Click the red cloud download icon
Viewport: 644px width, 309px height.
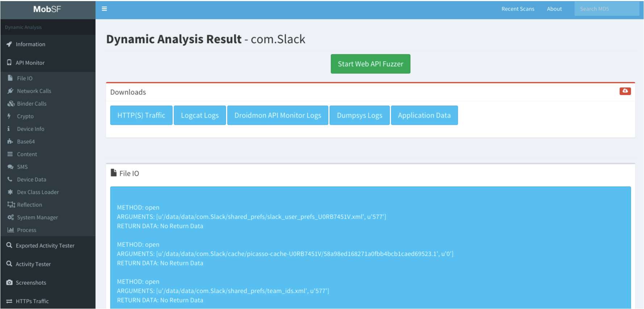click(x=625, y=91)
